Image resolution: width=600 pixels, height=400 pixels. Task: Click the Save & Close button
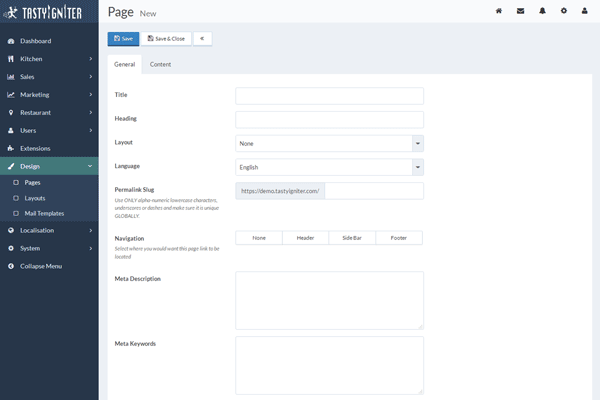coord(166,39)
